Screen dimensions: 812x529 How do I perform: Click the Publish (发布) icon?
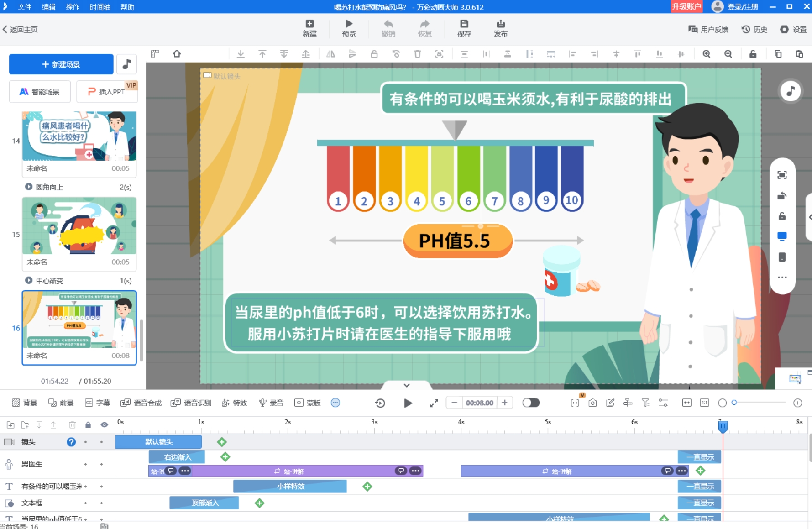(x=501, y=28)
